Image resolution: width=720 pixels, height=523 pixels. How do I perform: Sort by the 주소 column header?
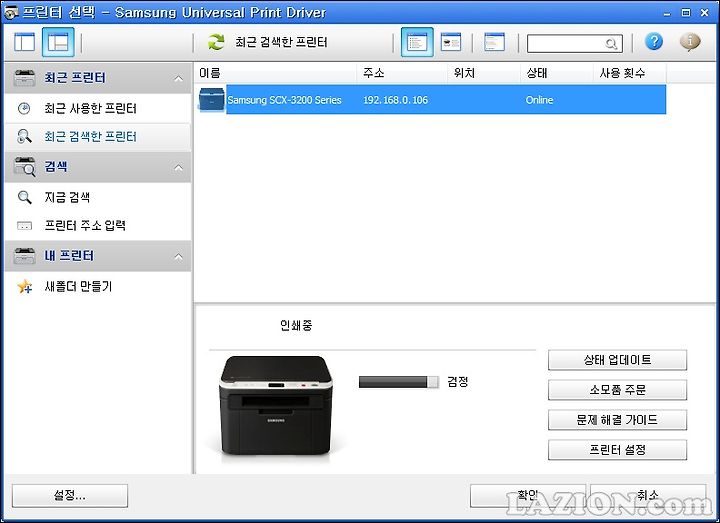pos(402,73)
